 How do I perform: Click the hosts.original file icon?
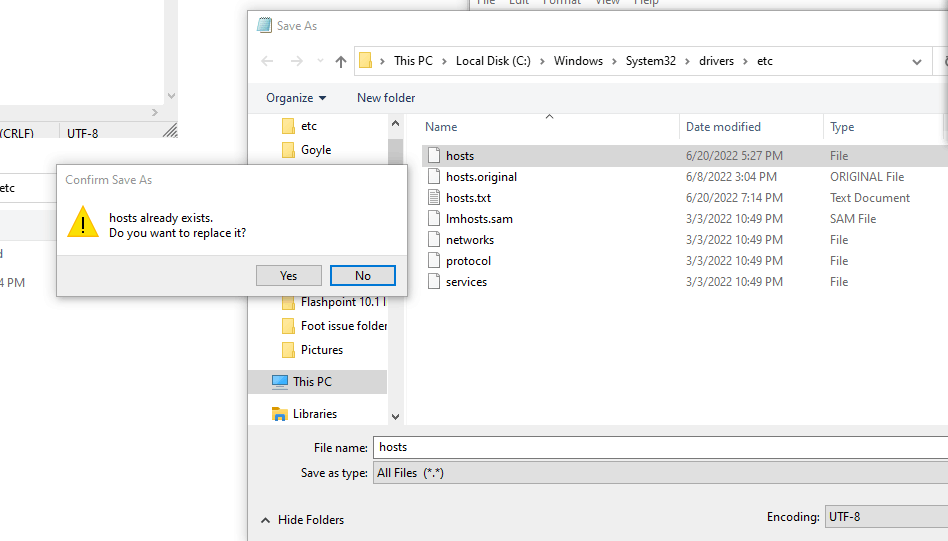click(x=433, y=177)
